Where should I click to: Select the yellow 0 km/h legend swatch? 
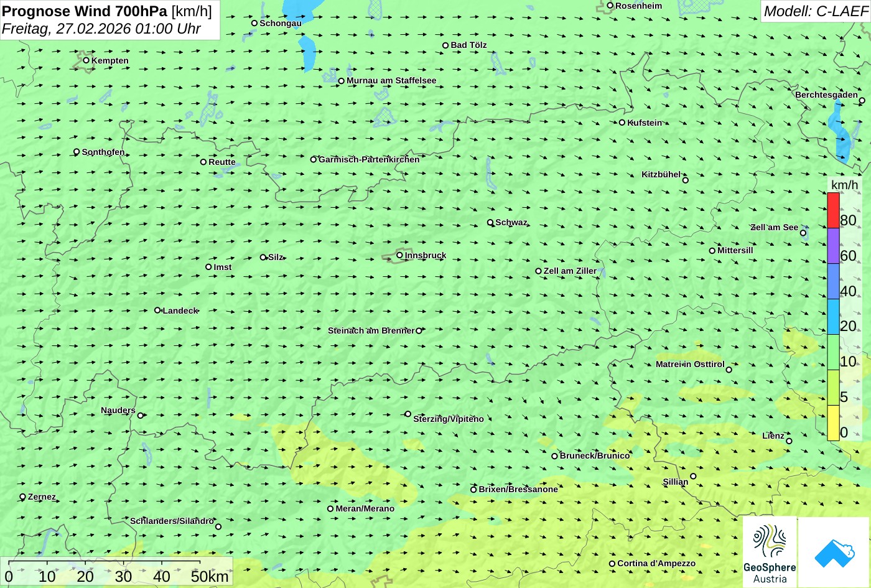coord(833,423)
